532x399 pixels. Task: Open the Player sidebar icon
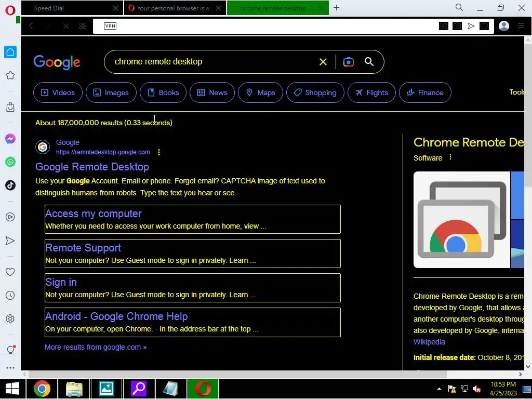(10, 217)
